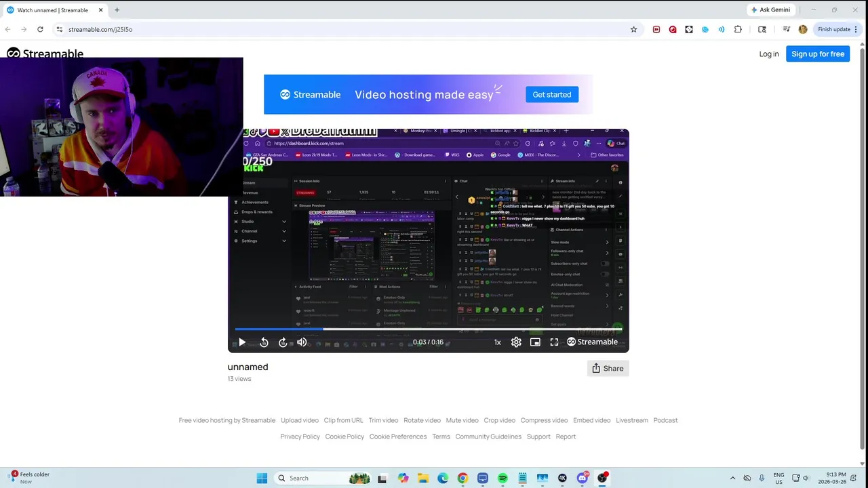The image size is (868, 488).
Task: Open the Livestream link
Action: point(632,420)
